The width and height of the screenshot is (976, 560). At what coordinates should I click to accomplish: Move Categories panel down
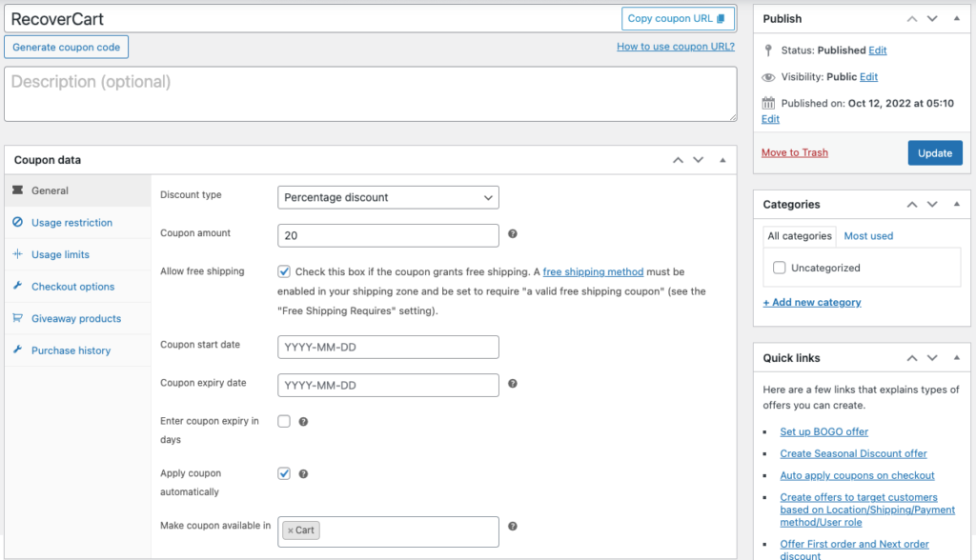coord(932,204)
